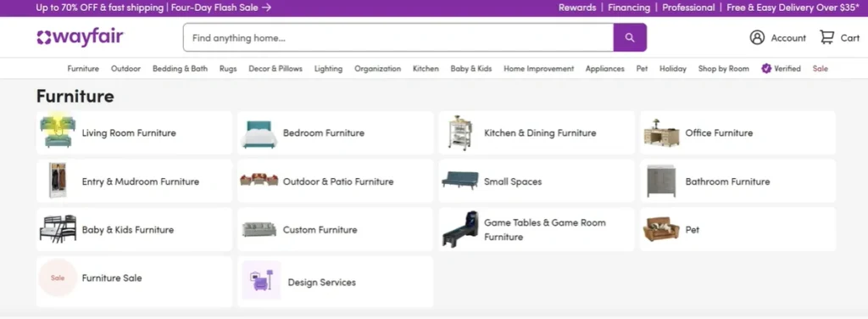Open the Lighting navigation menu
Image resolution: width=868 pixels, height=319 pixels.
pyautogui.click(x=328, y=69)
